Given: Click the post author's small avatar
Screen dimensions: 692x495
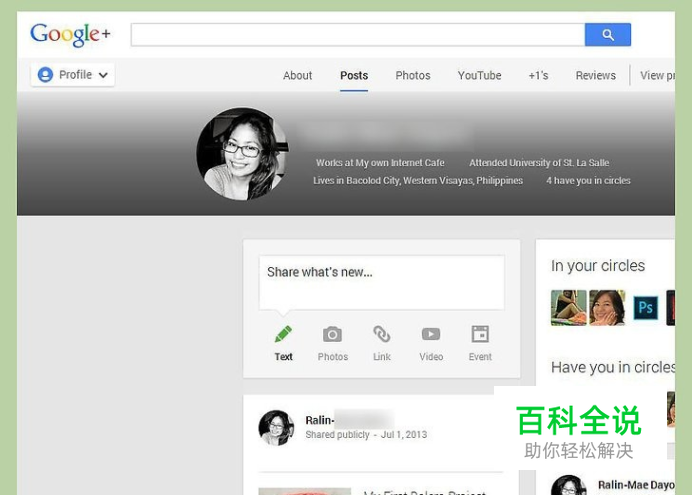Looking at the screenshot, I should [x=276, y=427].
